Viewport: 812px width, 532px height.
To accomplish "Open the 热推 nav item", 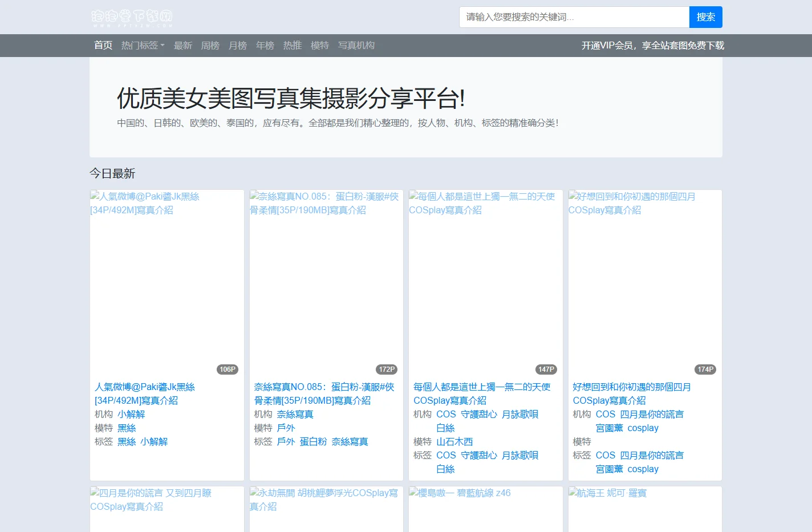I will click(293, 46).
